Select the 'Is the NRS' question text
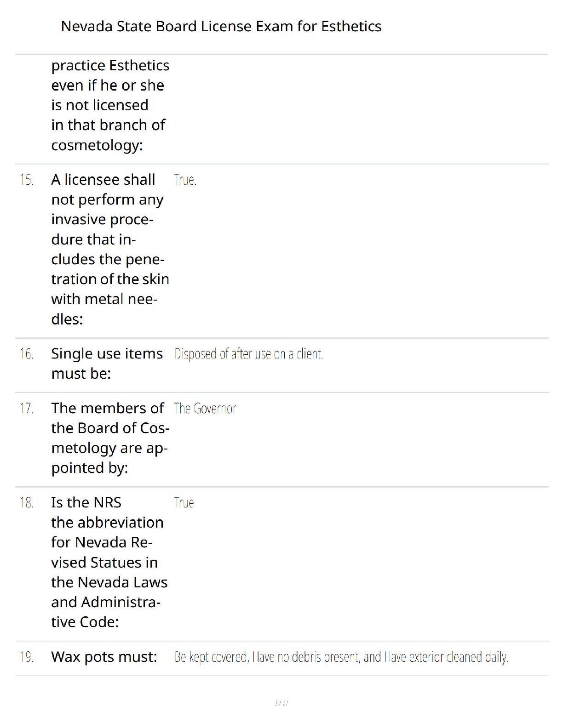Viewport: 563px width, 728px height. (x=109, y=562)
